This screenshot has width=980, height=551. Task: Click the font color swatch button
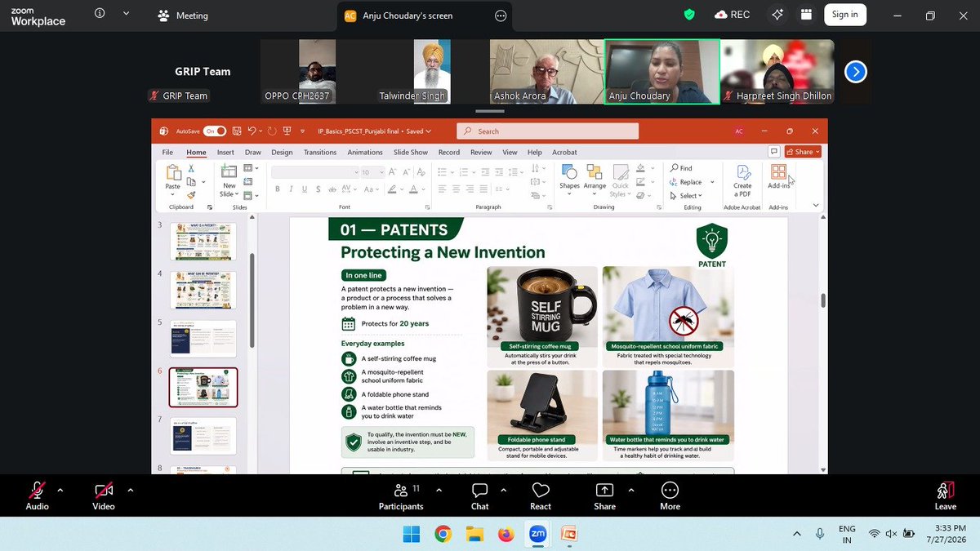click(x=413, y=189)
